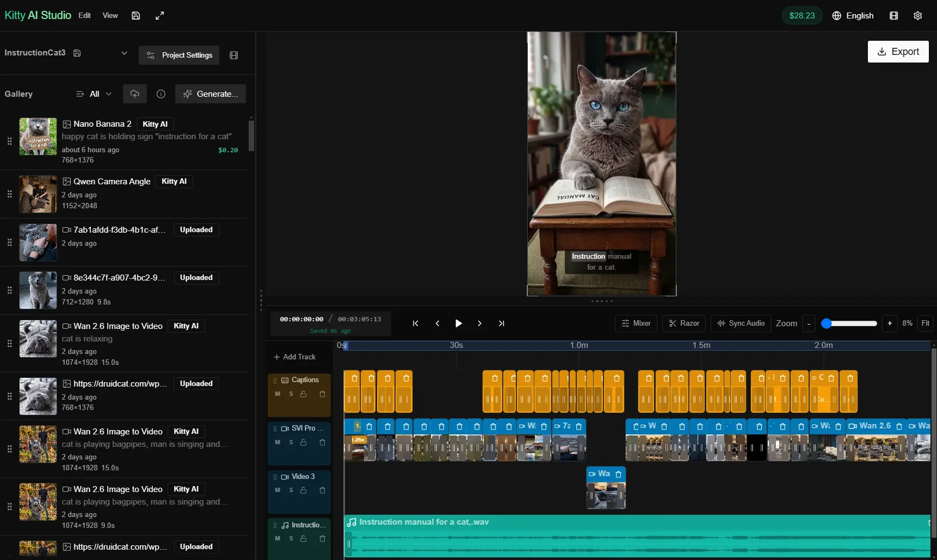
Task: Mute the Captions track
Action: click(279, 394)
